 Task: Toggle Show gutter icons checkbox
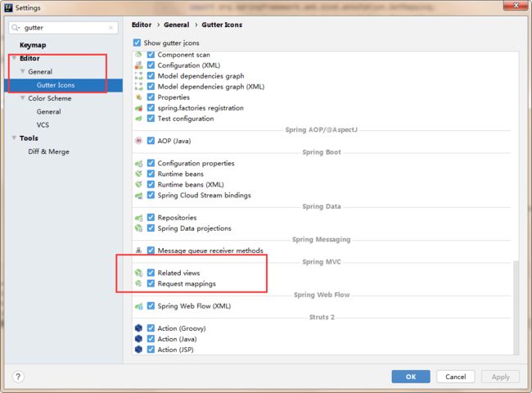tap(137, 43)
